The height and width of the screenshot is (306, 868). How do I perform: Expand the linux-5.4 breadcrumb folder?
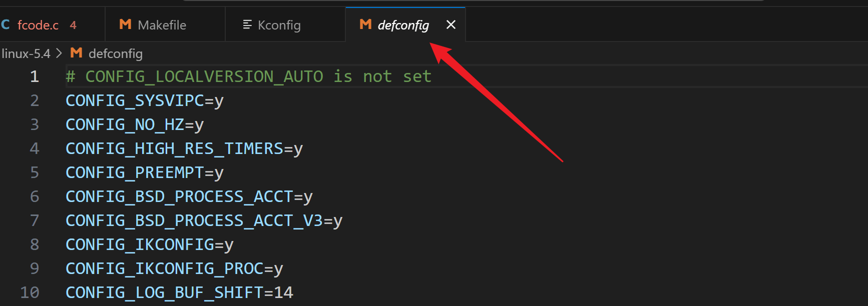tap(26, 53)
